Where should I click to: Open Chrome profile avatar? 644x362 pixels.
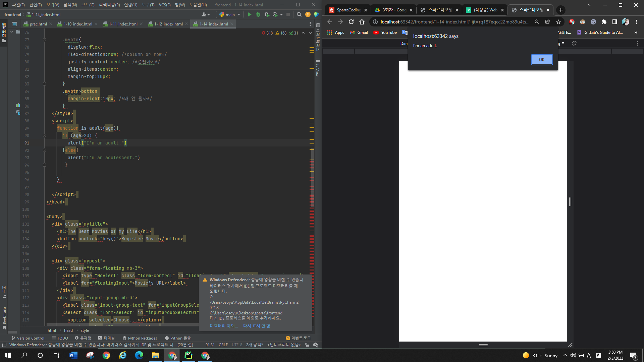click(626, 22)
